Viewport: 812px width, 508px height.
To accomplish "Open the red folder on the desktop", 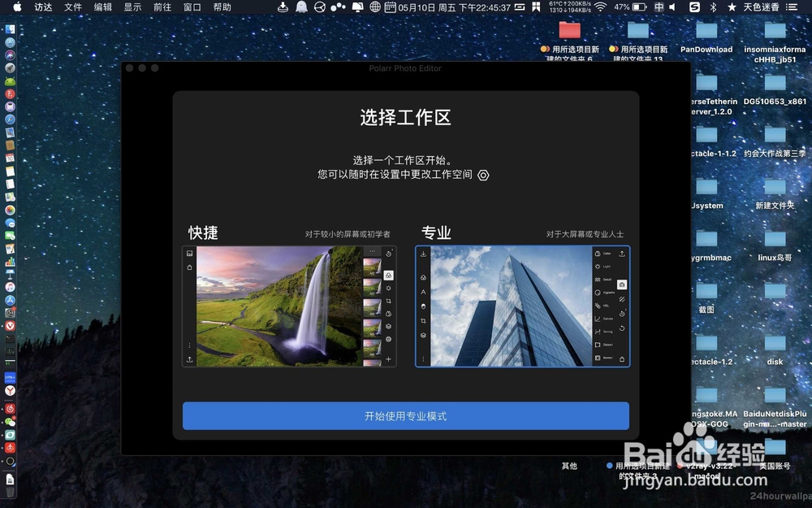I will (x=570, y=30).
